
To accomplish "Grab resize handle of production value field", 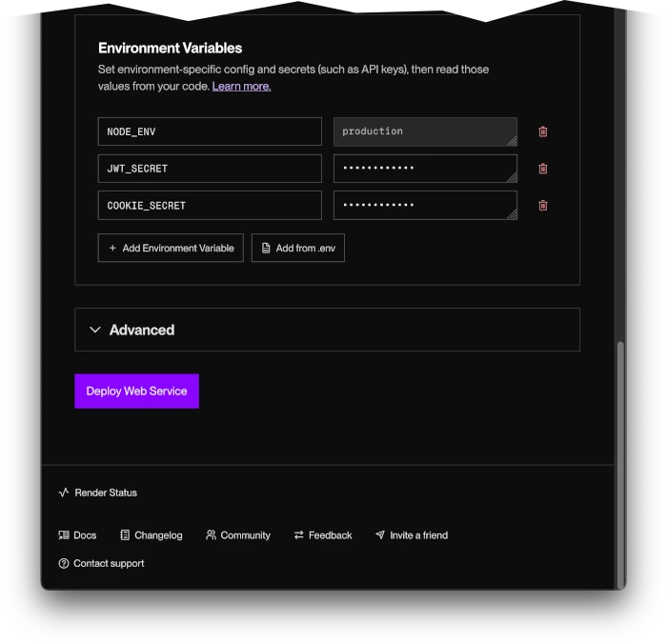I will (x=513, y=141).
